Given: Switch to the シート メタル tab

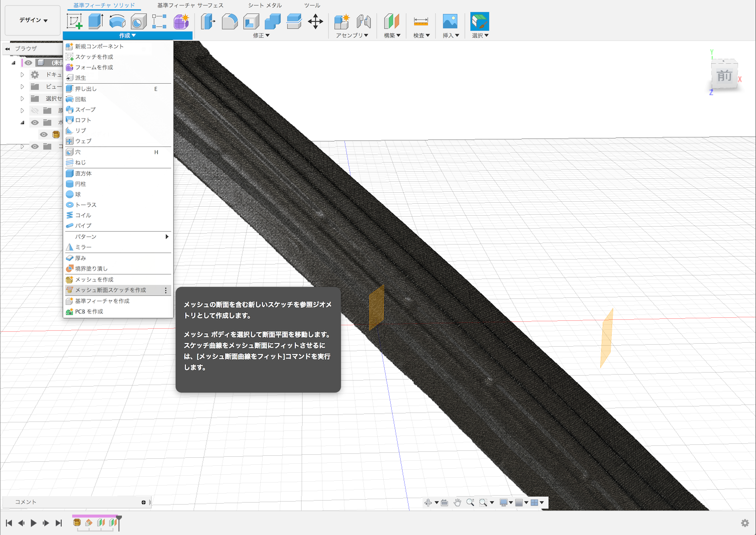Looking at the screenshot, I should coord(265,5).
